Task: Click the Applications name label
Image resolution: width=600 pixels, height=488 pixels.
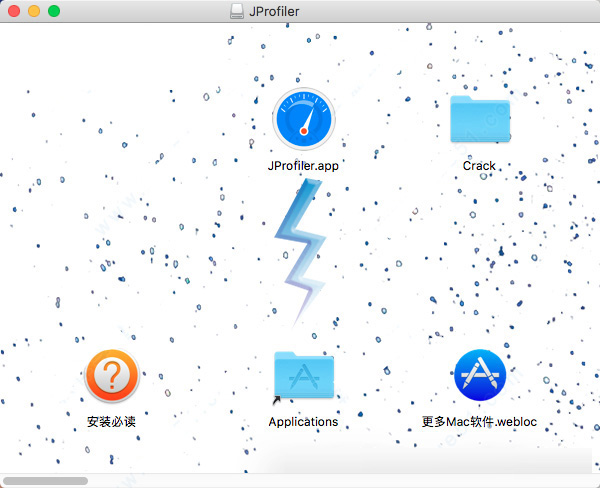Action: point(303,422)
